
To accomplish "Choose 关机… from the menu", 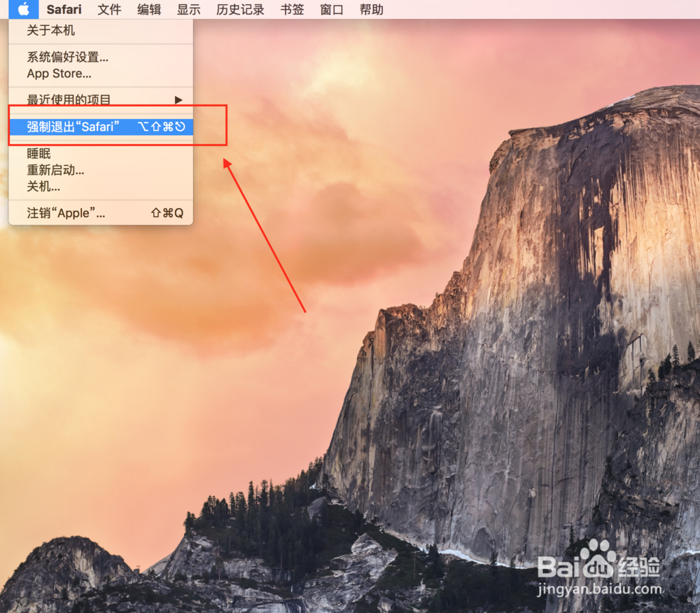I will coord(101,186).
